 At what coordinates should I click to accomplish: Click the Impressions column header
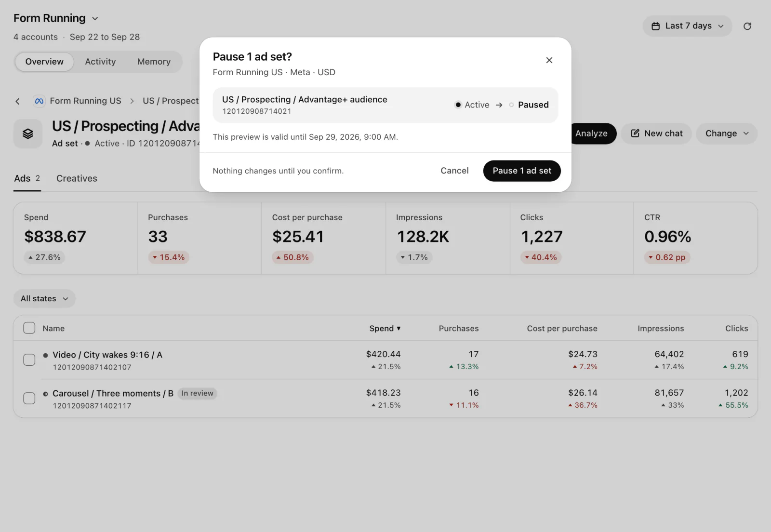(661, 328)
